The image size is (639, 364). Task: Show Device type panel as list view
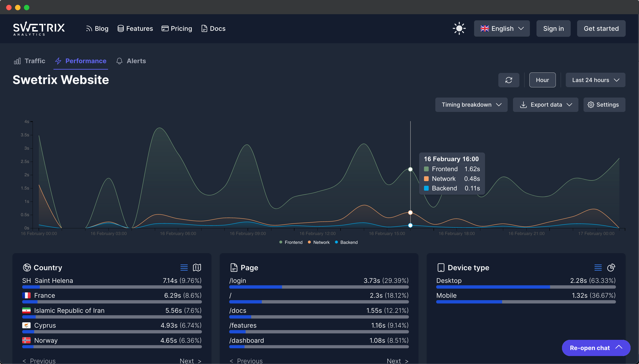click(x=598, y=268)
